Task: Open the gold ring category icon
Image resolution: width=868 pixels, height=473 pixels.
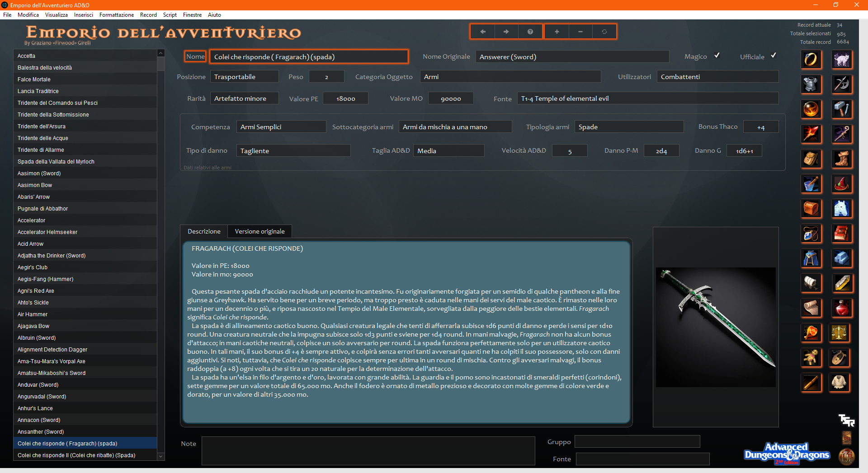Action: [811, 59]
